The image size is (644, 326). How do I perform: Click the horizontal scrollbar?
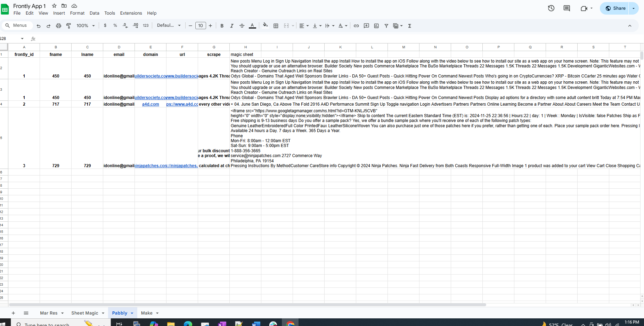[247, 305]
